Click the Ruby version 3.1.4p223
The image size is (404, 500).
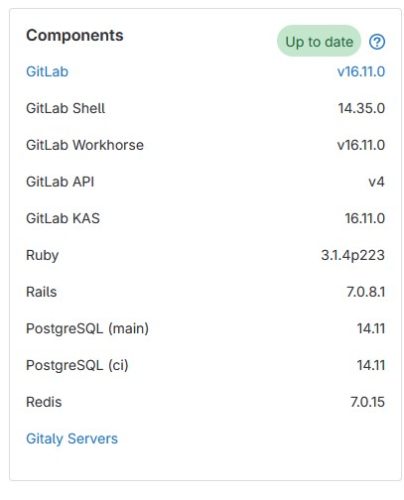(353, 255)
